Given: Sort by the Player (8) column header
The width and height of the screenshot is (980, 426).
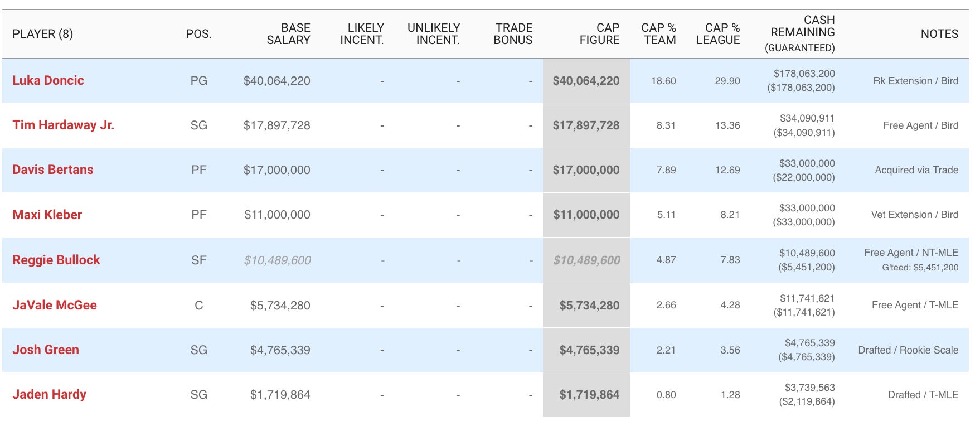Looking at the screenshot, I should tap(43, 34).
